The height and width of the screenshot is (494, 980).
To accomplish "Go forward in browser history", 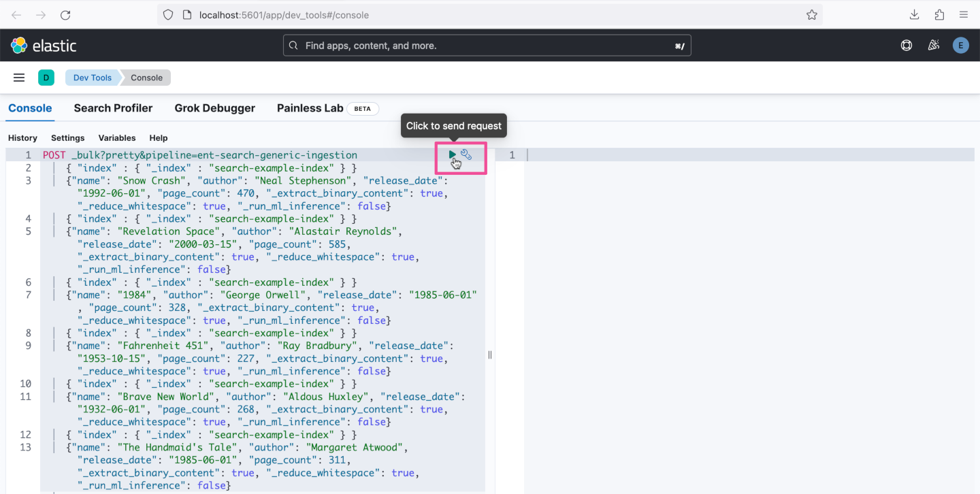I will pyautogui.click(x=41, y=15).
